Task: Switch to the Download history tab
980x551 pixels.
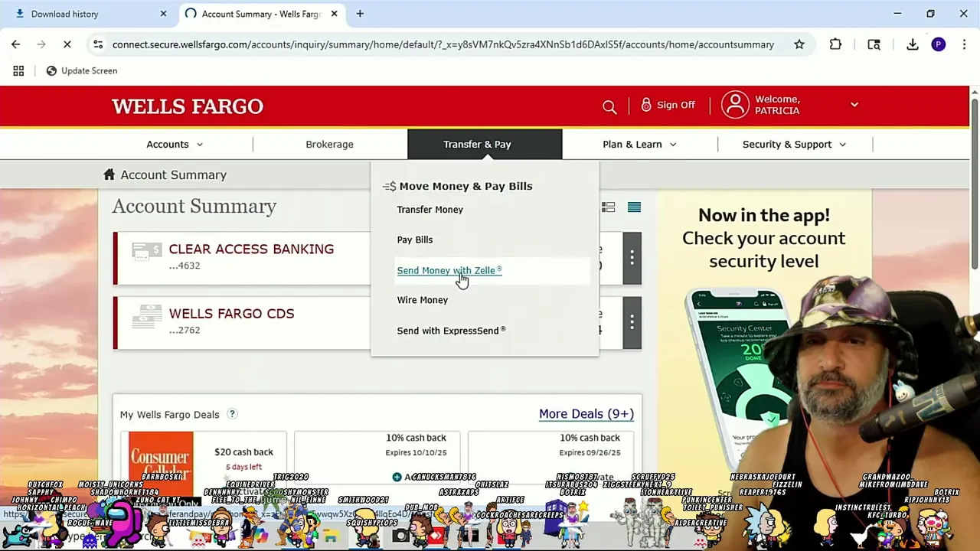Action: click(89, 14)
